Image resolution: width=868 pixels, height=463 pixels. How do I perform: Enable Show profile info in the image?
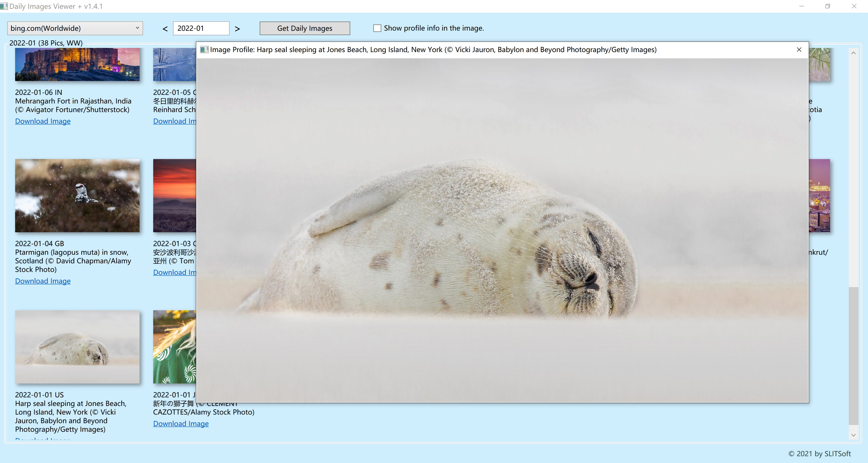pos(377,28)
